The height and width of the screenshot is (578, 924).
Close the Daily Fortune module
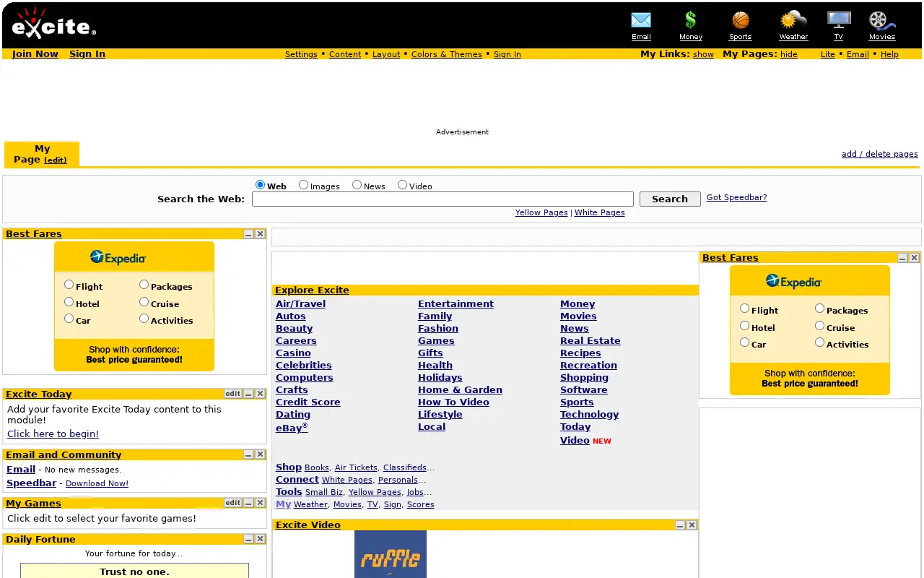(260, 539)
